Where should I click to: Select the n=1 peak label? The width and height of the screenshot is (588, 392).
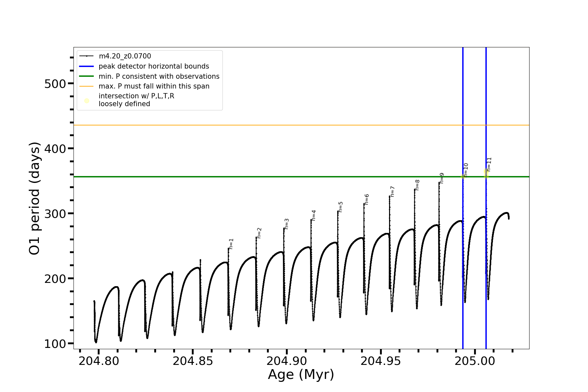click(231, 244)
